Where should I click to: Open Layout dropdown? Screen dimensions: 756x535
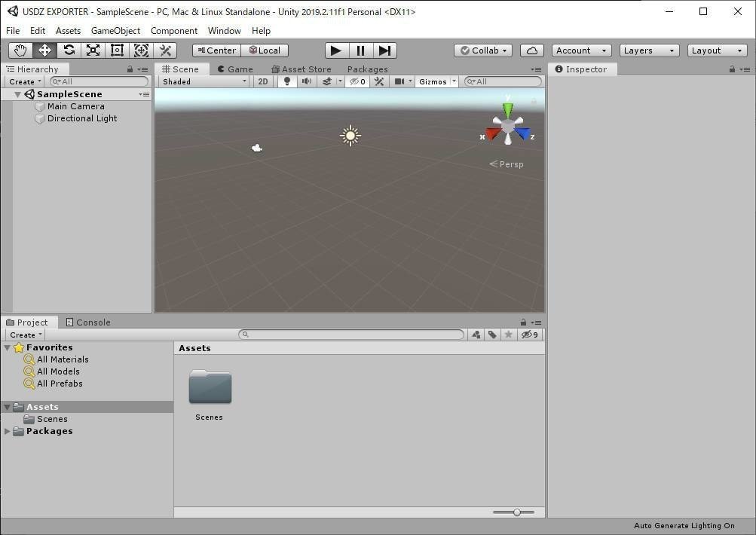[717, 50]
